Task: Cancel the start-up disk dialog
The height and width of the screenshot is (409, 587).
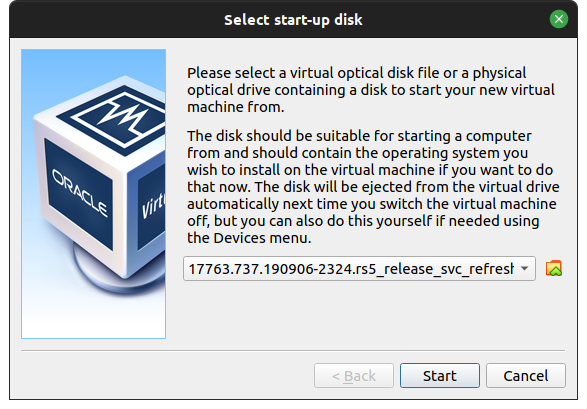Action: point(526,375)
